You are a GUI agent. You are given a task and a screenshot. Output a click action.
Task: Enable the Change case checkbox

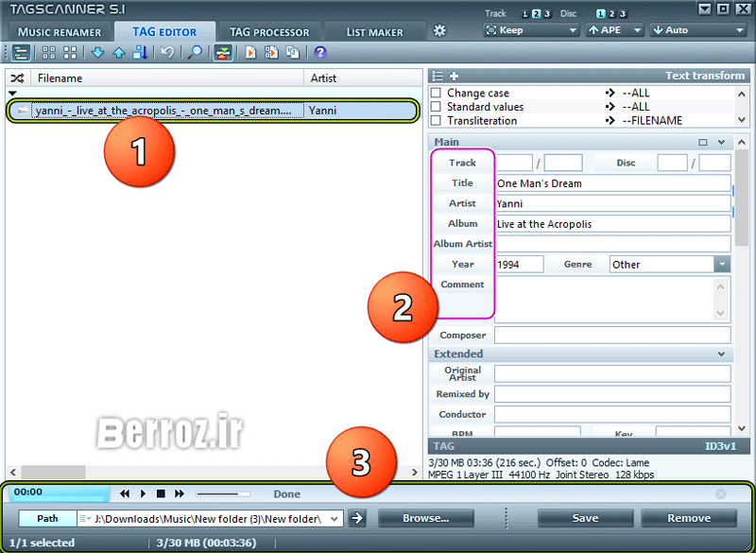point(436,93)
